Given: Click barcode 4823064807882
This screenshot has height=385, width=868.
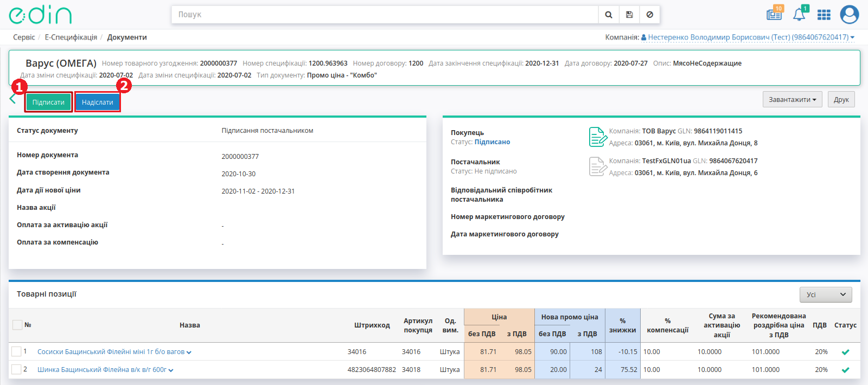Looking at the screenshot, I should tap(372, 370).
